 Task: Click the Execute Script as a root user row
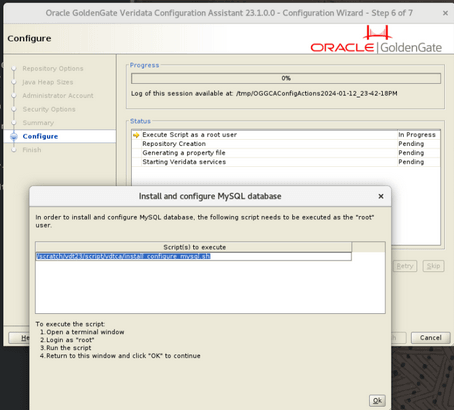286,135
